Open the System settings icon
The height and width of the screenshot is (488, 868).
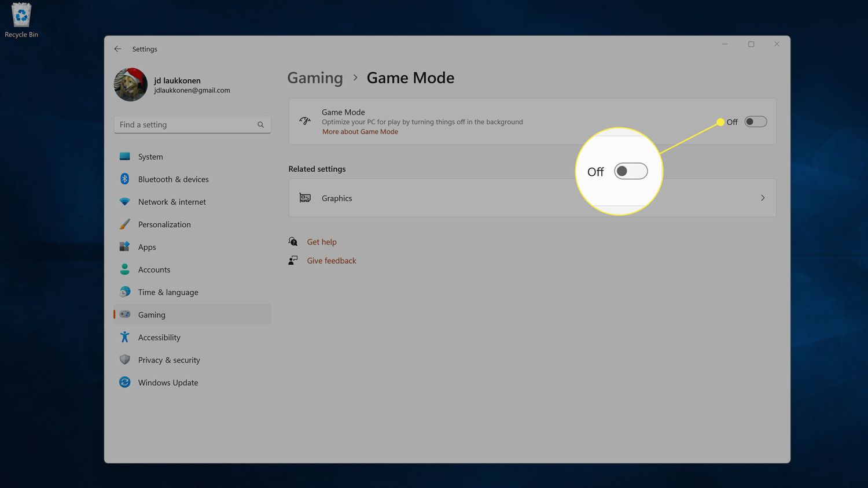(x=125, y=156)
